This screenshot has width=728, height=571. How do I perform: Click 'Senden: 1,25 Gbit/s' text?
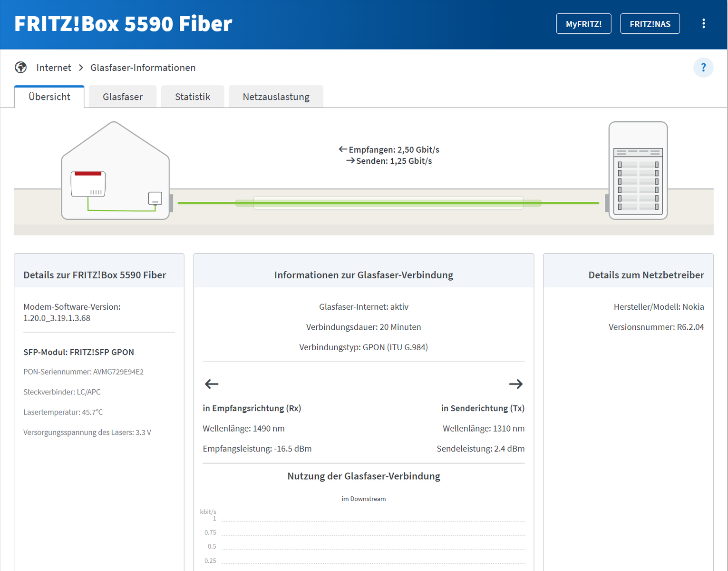point(394,161)
